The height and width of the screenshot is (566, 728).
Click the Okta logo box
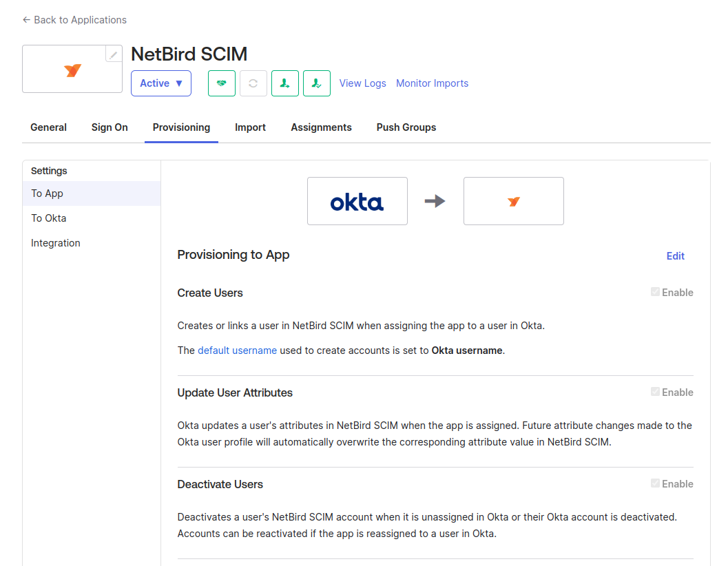(357, 201)
